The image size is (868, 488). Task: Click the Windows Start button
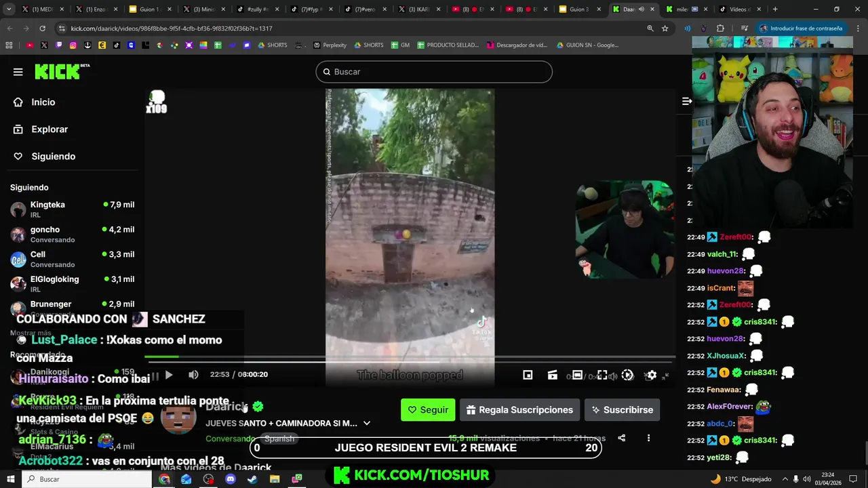(10, 479)
